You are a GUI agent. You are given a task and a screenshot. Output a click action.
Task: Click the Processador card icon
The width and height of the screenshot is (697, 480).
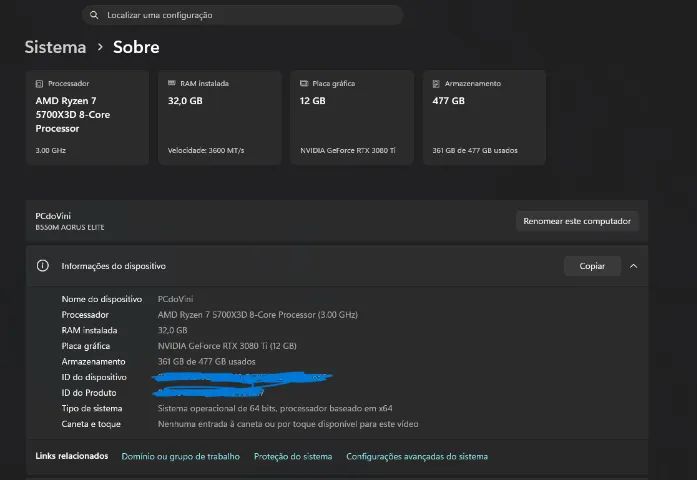pyautogui.click(x=39, y=84)
